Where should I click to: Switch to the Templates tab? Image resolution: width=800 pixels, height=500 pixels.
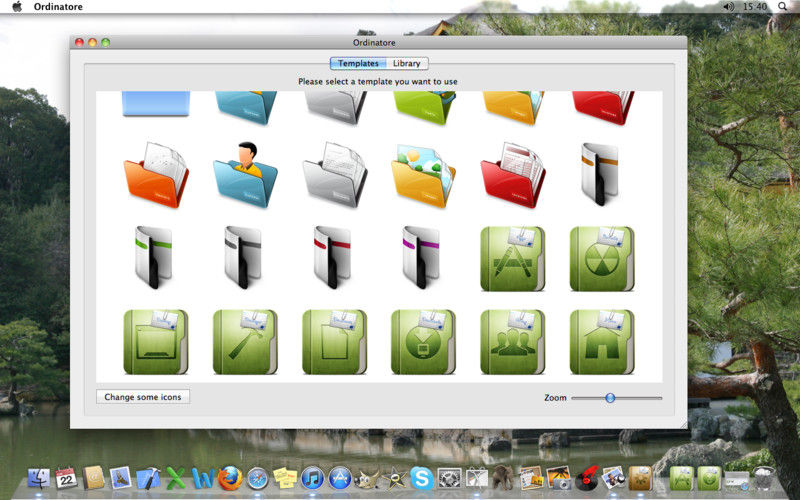(358, 63)
